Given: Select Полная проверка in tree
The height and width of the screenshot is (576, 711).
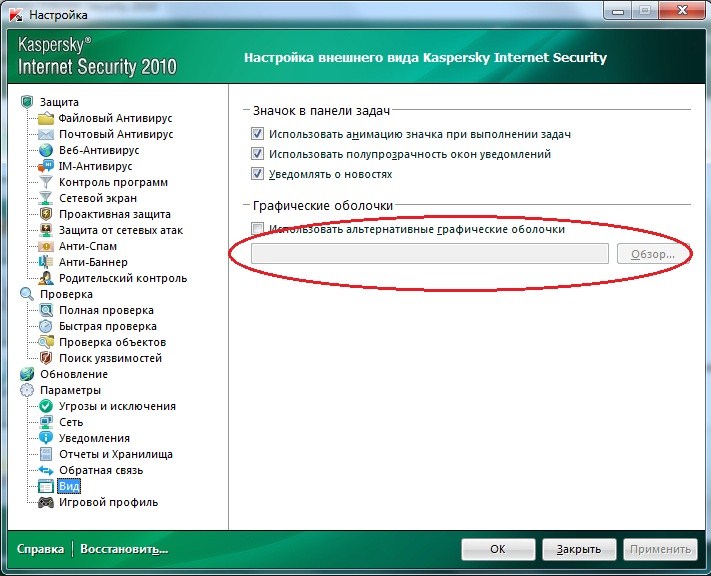Looking at the screenshot, I should (x=106, y=310).
